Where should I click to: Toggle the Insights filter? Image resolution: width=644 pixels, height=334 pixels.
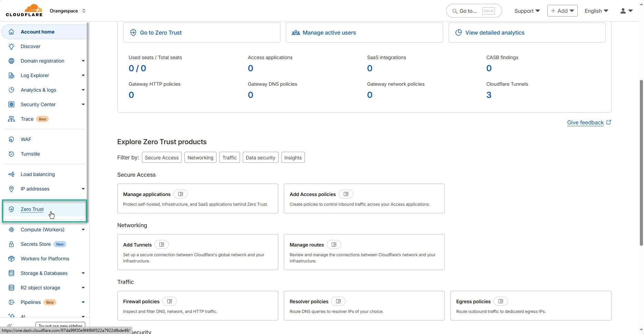293,157
